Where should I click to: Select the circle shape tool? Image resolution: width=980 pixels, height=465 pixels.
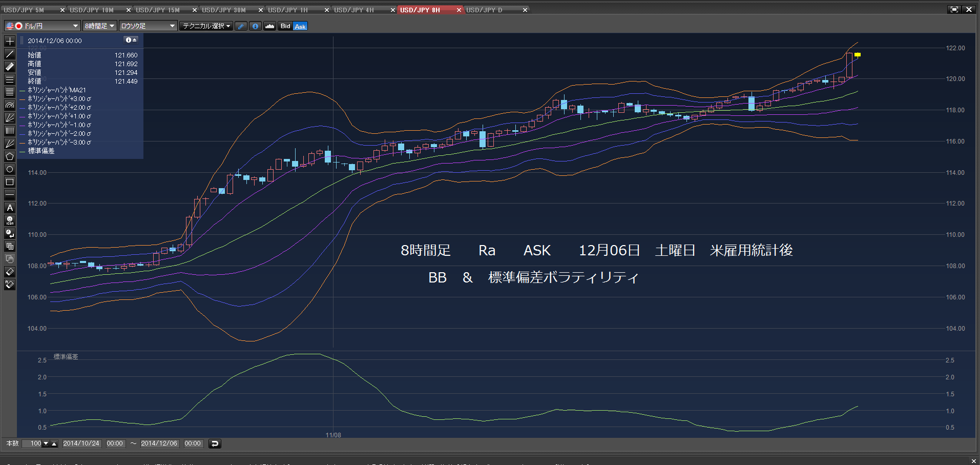pyautogui.click(x=10, y=169)
